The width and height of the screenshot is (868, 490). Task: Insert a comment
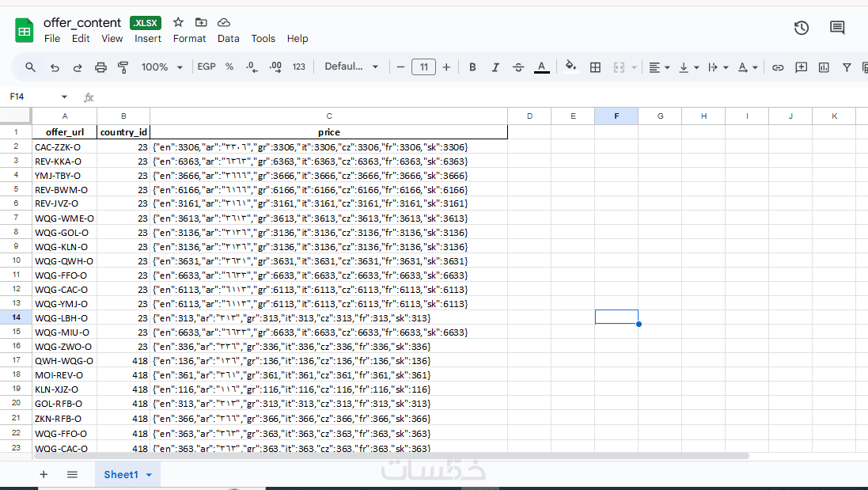tap(801, 67)
